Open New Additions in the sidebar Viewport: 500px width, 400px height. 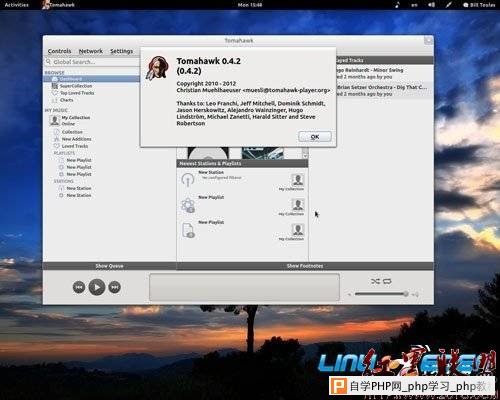[76, 139]
